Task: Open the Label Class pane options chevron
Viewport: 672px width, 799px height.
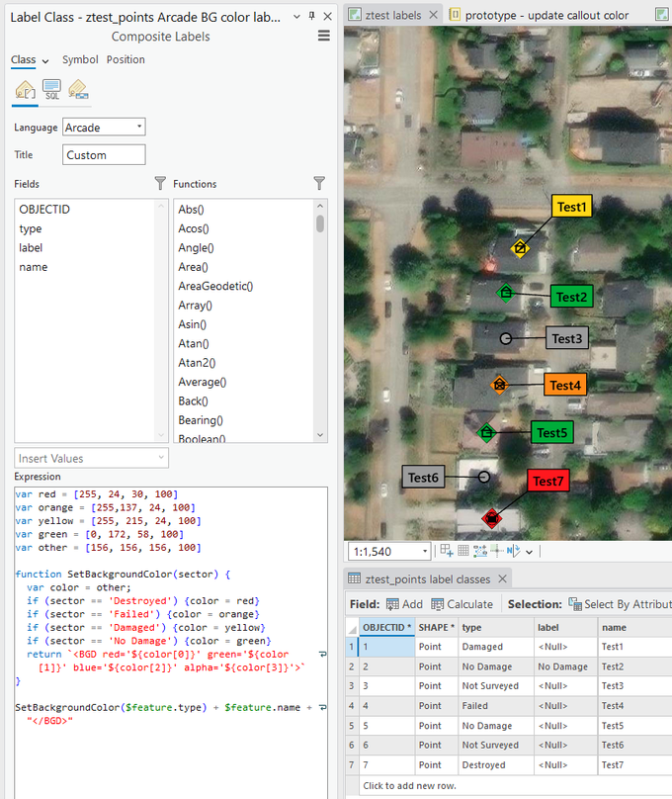Action: pyautogui.click(x=296, y=17)
